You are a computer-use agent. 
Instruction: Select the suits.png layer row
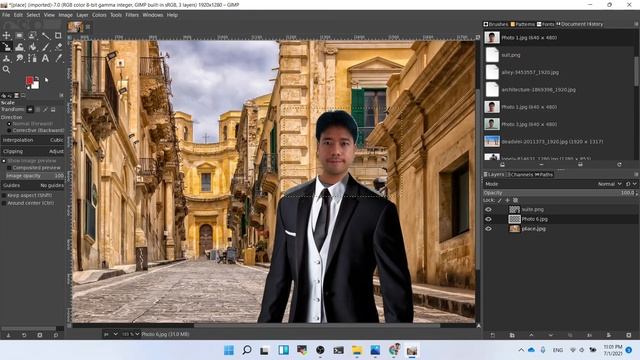[560, 209]
